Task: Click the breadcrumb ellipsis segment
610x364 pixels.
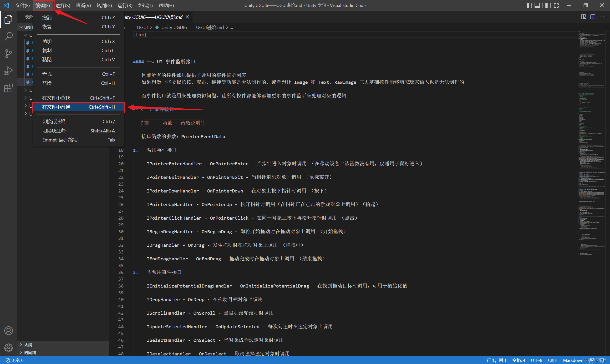Action: [x=231, y=27]
